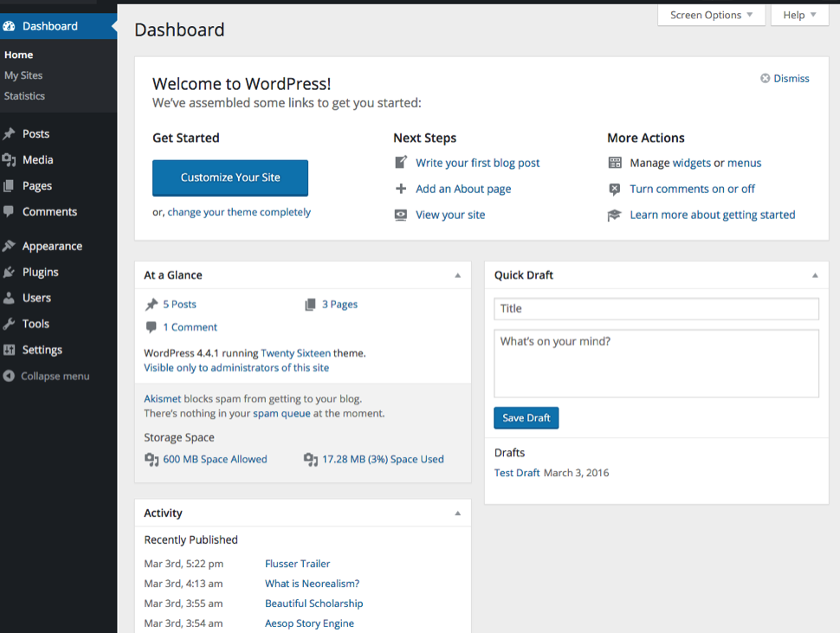The height and width of the screenshot is (633, 840).
Task: Click the Comments speech bubble icon in sidebar
Action: pyautogui.click(x=9, y=211)
